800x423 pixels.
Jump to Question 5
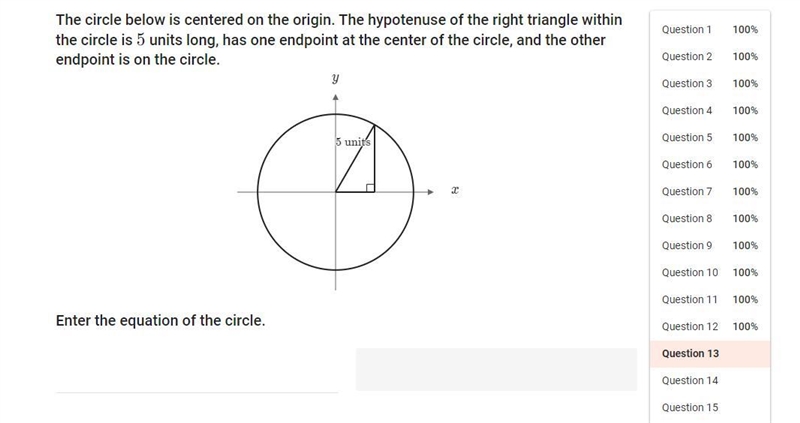click(x=710, y=138)
